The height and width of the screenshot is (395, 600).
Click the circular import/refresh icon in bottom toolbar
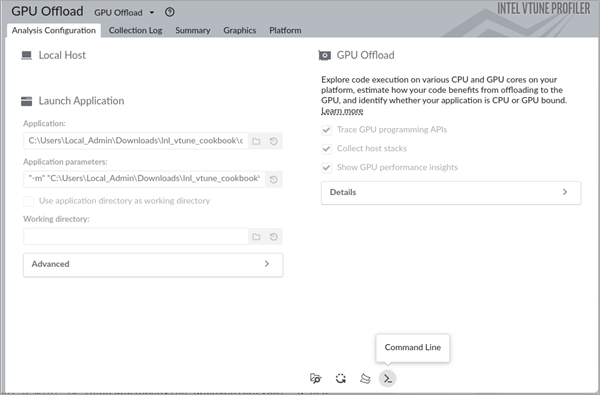point(341,379)
